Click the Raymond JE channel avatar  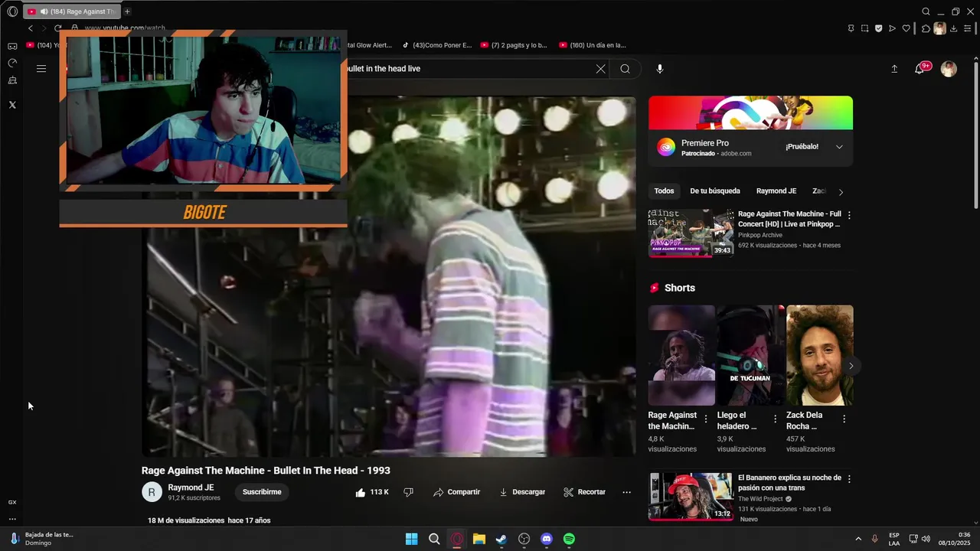[x=152, y=492]
